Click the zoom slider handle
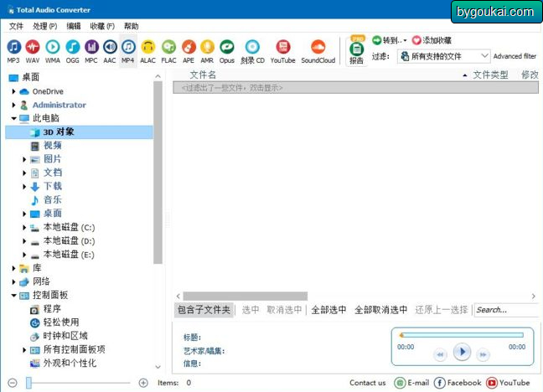543x392 pixels. [x=28, y=383]
